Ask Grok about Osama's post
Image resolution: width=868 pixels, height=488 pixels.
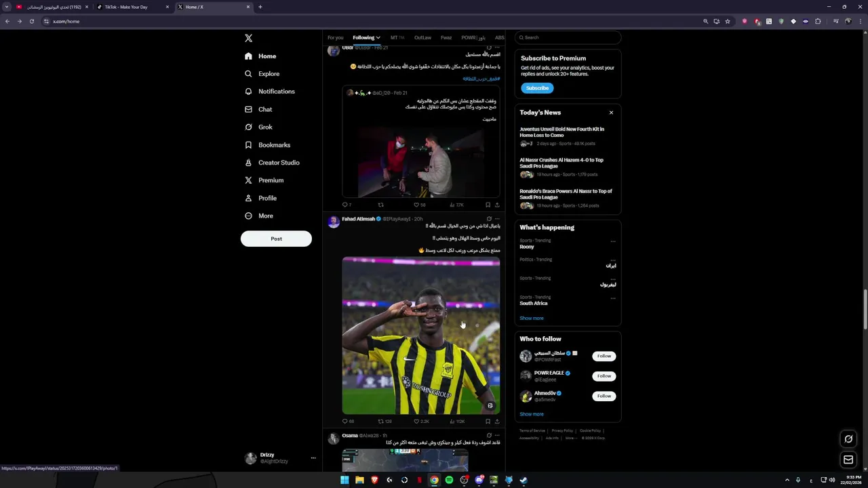point(489,435)
